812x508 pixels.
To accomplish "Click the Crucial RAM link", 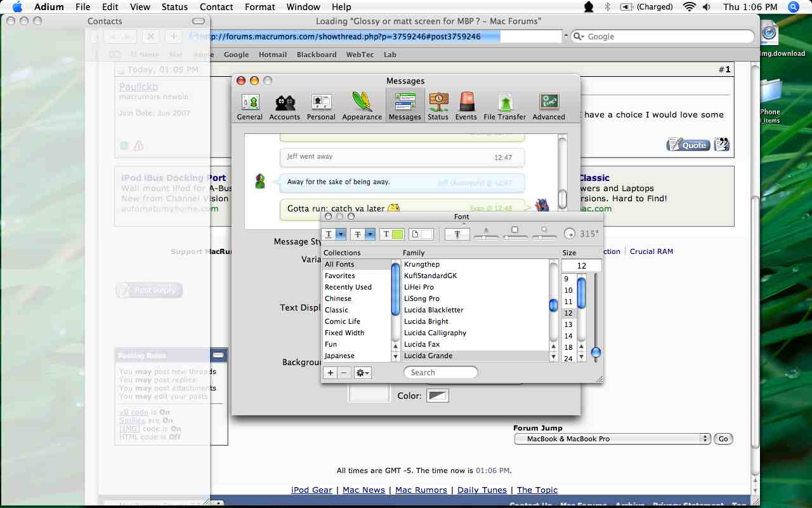I will 652,251.
